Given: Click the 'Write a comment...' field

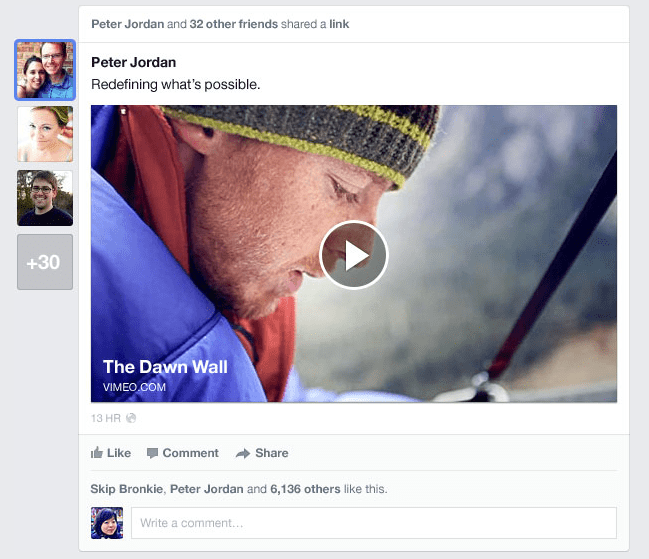Looking at the screenshot, I should (373, 523).
